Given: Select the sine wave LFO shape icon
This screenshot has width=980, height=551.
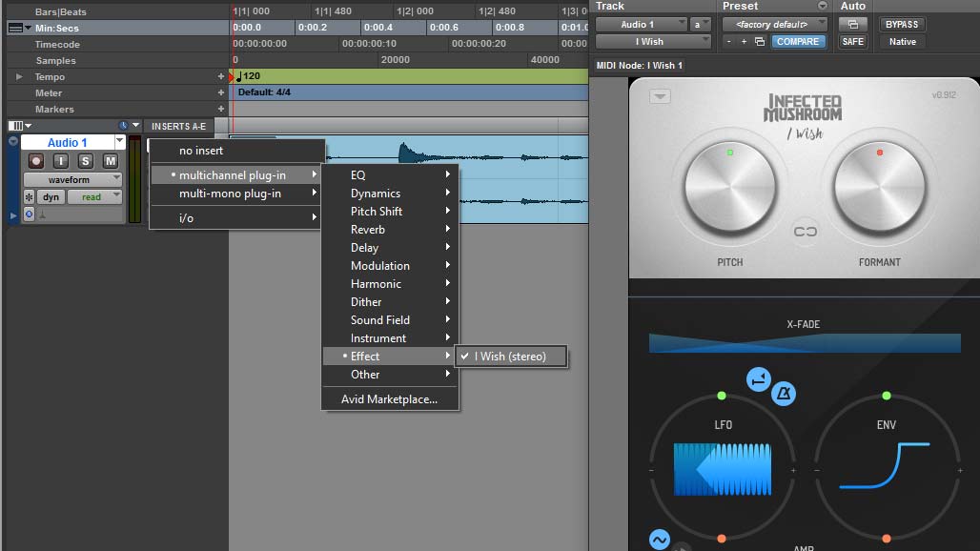Looking at the screenshot, I should [x=660, y=540].
